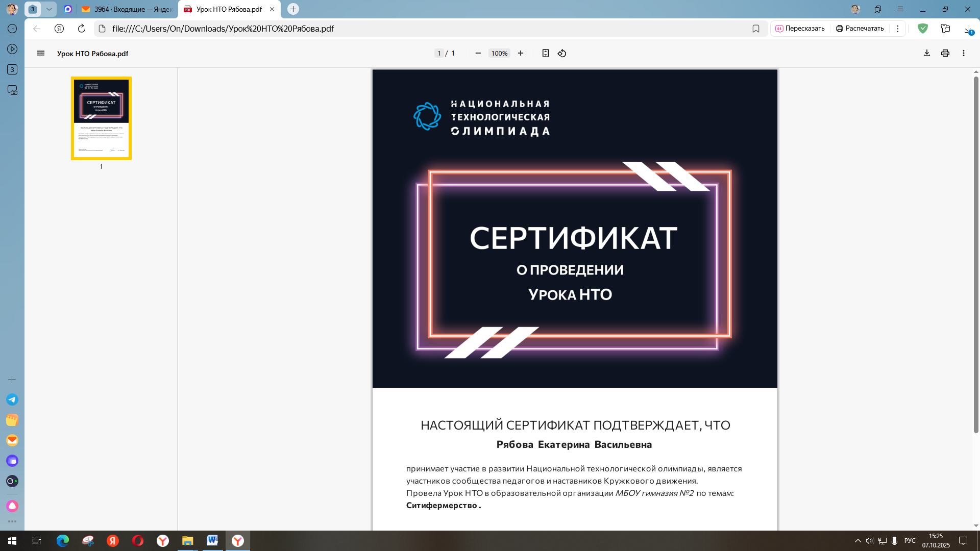
Task: Click the zoom in plus button
Action: pyautogui.click(x=520, y=53)
